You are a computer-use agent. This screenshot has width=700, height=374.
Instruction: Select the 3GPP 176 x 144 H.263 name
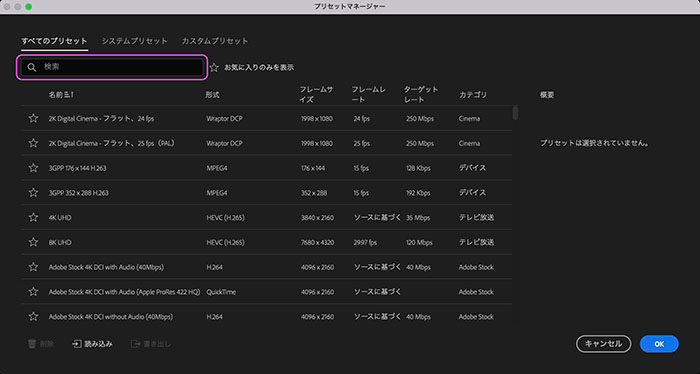pos(78,168)
